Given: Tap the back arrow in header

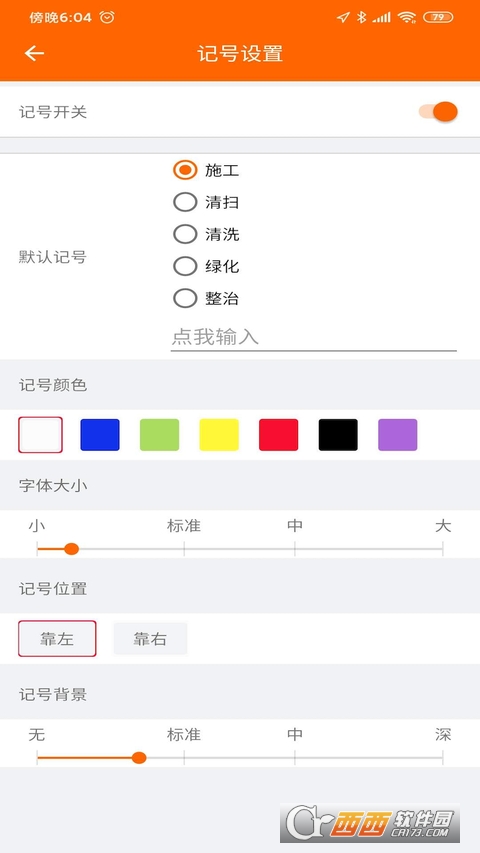Looking at the screenshot, I should [x=34, y=53].
